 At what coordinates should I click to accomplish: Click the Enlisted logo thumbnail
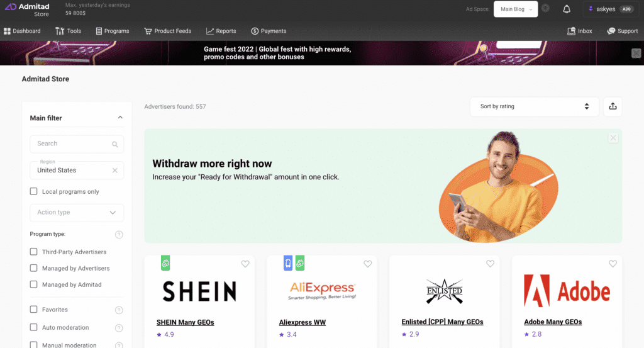click(445, 291)
